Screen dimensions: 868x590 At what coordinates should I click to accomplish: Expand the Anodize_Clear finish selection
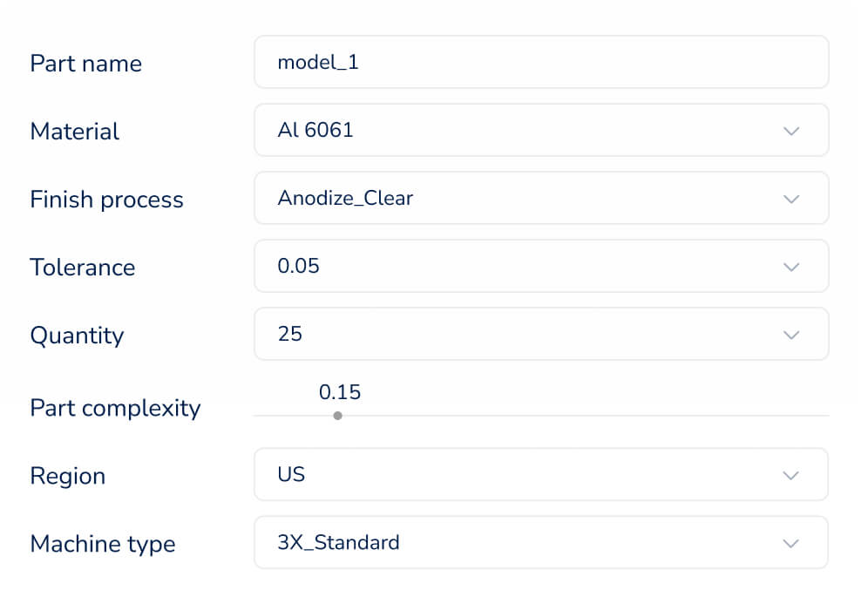(523, 199)
